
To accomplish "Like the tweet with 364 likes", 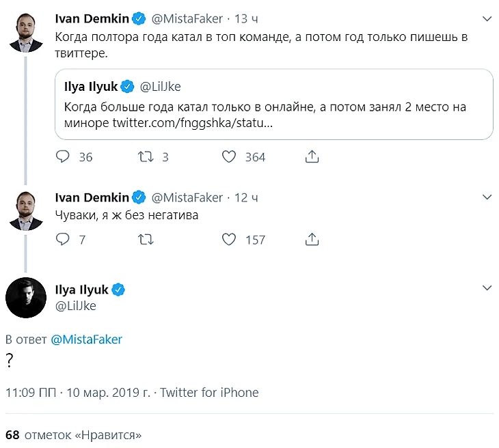I will pyautogui.click(x=230, y=157).
